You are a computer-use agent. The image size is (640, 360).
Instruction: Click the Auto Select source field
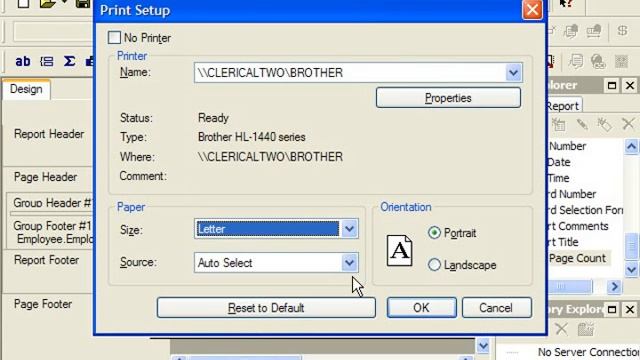coord(268,262)
